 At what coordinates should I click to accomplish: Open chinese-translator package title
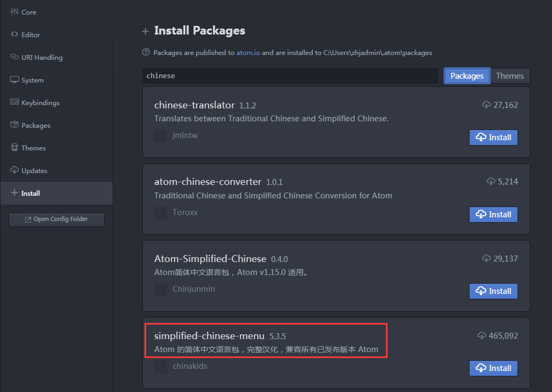pyautogui.click(x=194, y=105)
